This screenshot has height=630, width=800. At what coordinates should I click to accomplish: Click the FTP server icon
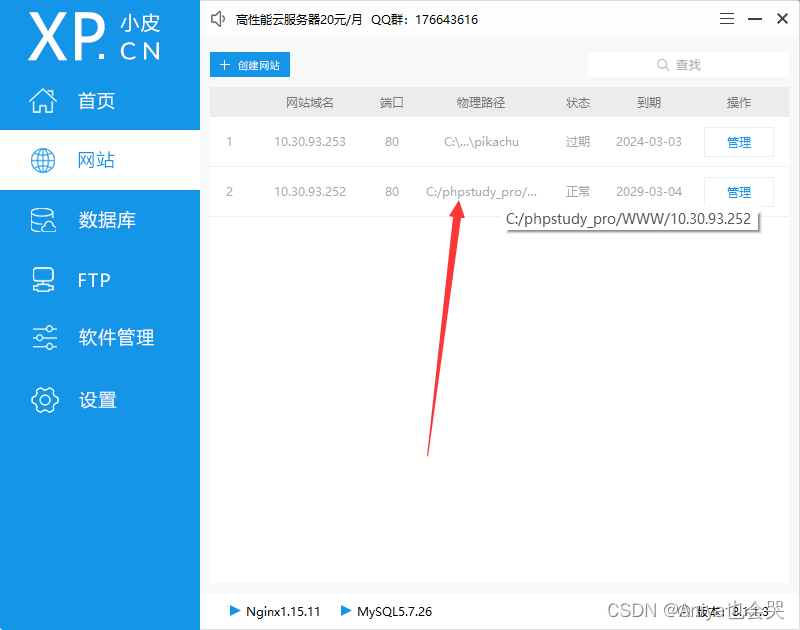point(43,280)
